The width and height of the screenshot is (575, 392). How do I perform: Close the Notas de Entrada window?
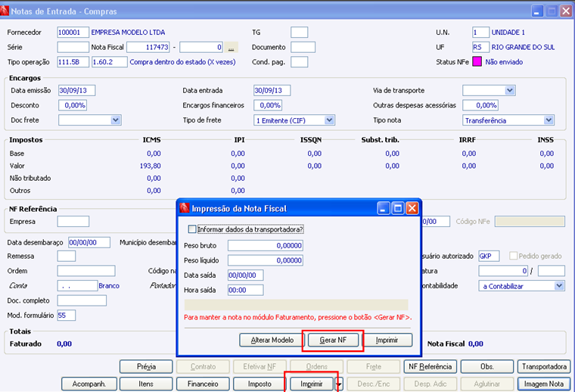(x=566, y=11)
